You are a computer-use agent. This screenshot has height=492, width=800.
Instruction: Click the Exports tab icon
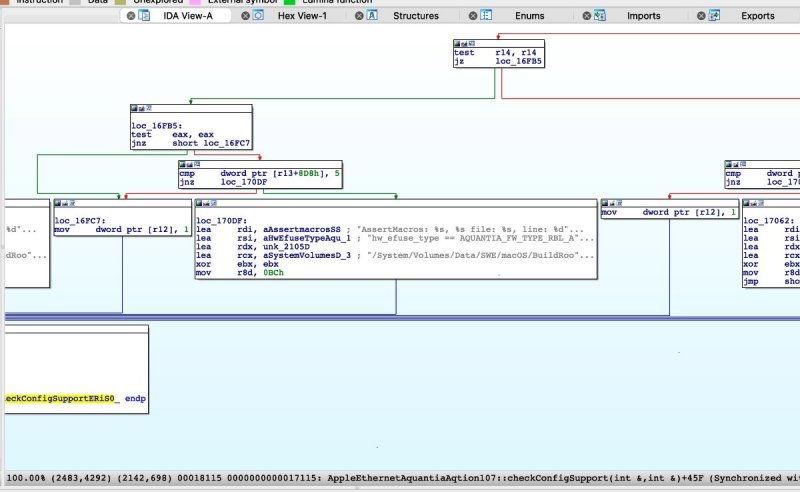tap(714, 16)
